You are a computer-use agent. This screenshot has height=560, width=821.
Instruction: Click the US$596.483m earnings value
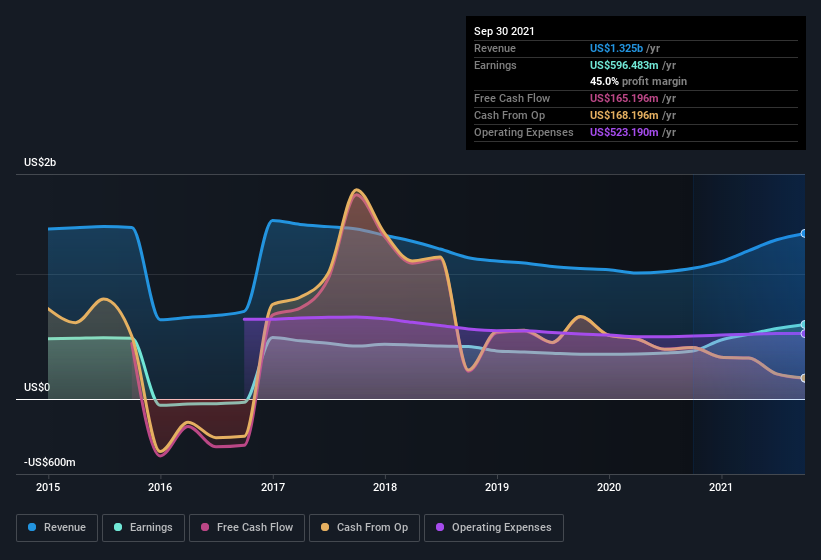pos(624,65)
